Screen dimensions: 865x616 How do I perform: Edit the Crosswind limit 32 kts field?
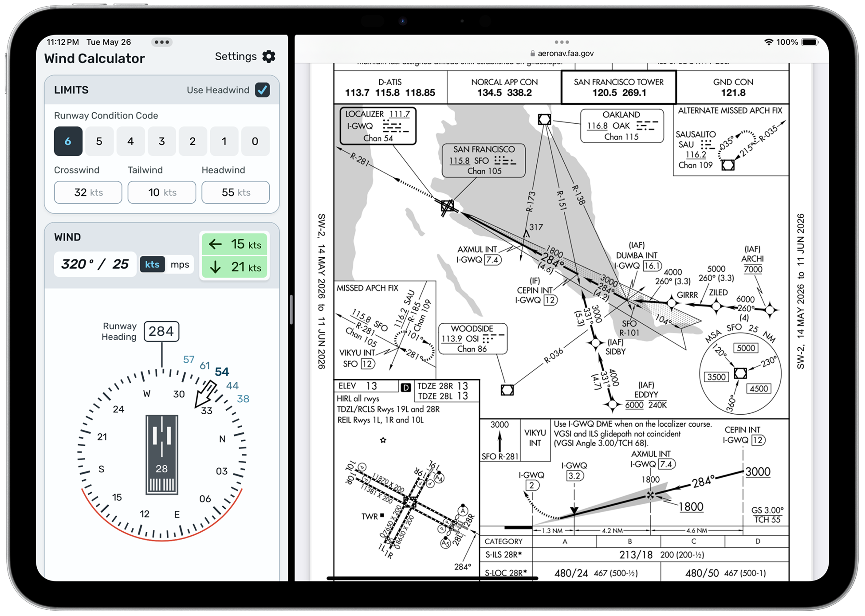click(88, 192)
